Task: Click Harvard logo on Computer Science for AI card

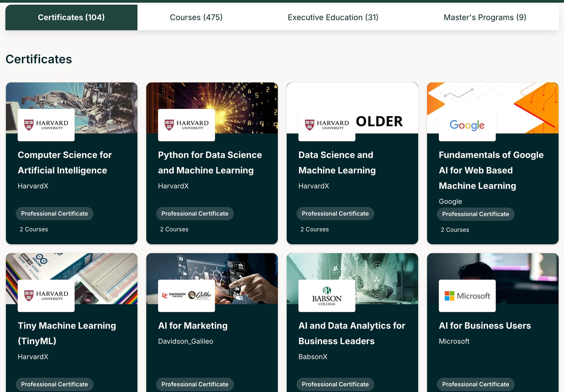Action: click(46, 125)
